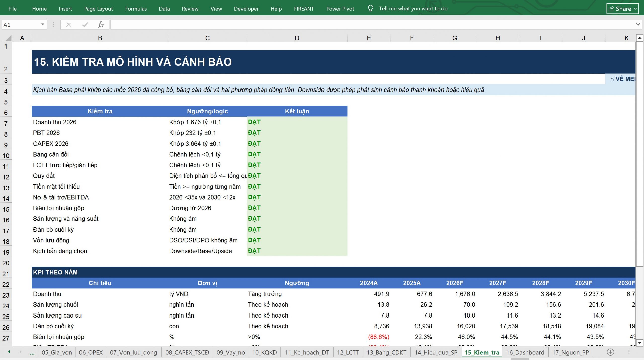Image resolution: width=644 pixels, height=360 pixels.
Task: Switch to the 13_Bang_CDKT sheet tab
Action: (x=386, y=352)
